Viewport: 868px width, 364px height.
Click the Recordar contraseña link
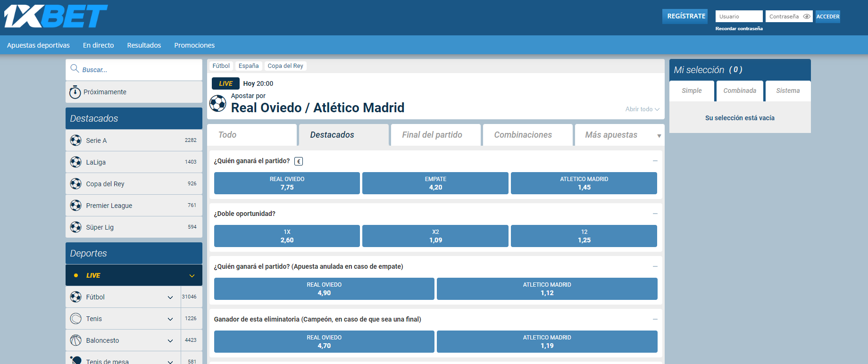click(x=739, y=29)
